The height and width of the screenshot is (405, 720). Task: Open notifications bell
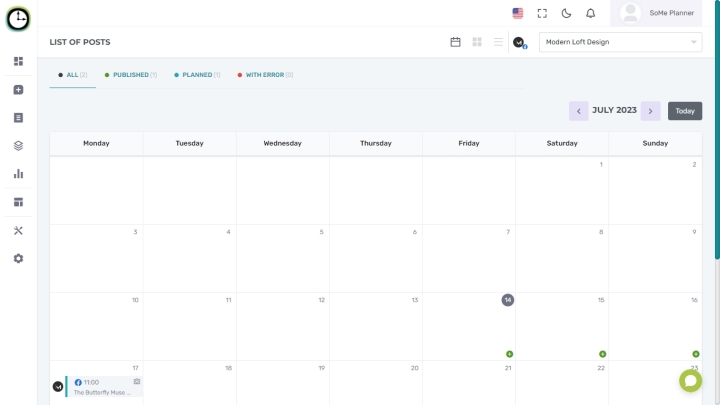591,13
